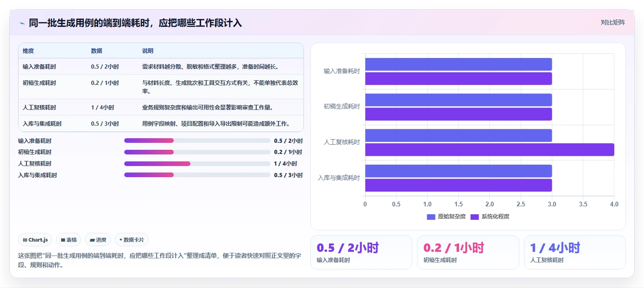Screen dimensions: 644x288
Task: Click the 对比矩阵 label in the header
Action: tap(612, 22)
